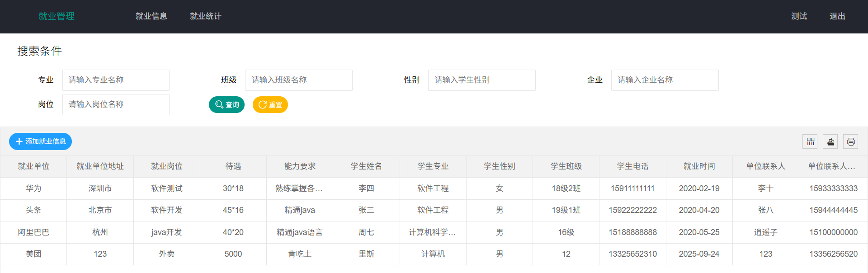Click the 软件测试 position cell
This screenshot has width=868, height=273.
point(167,188)
